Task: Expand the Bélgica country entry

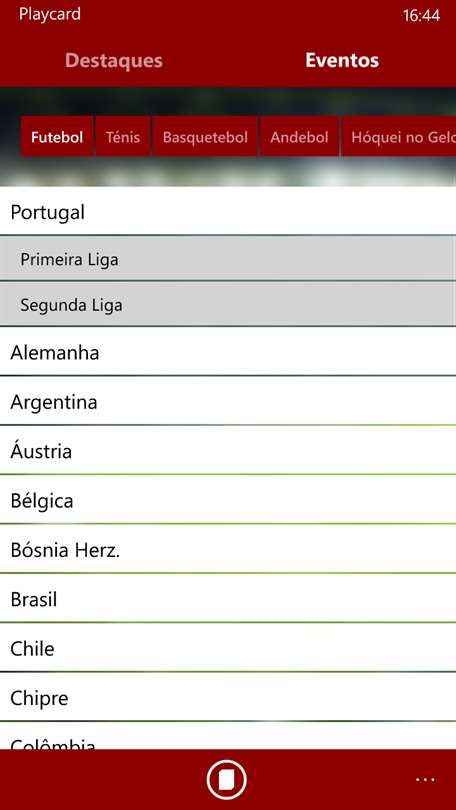Action: tap(228, 500)
